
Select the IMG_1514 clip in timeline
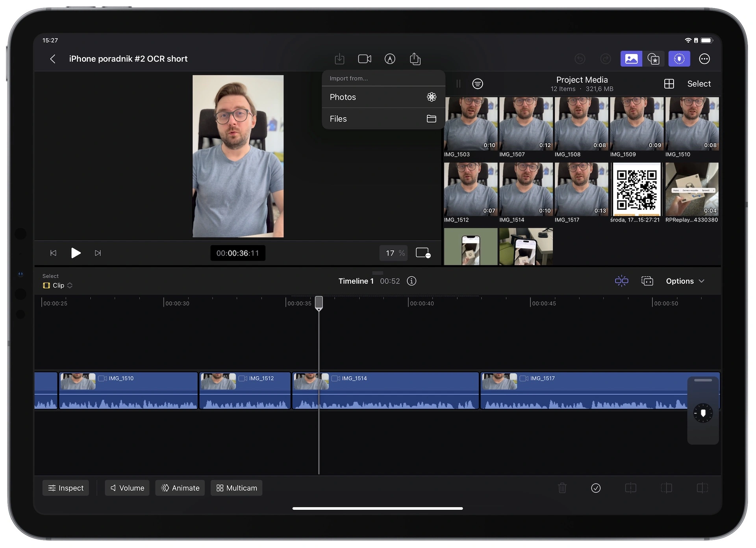(x=385, y=391)
